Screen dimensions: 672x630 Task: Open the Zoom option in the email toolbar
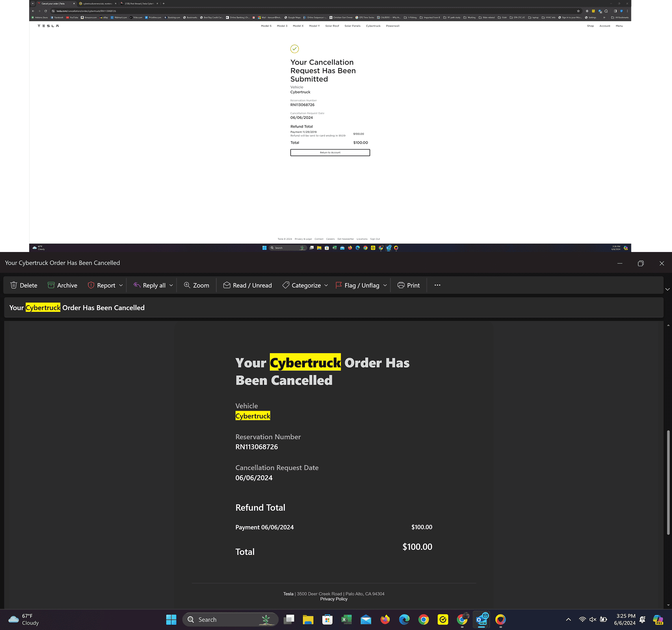coord(197,285)
